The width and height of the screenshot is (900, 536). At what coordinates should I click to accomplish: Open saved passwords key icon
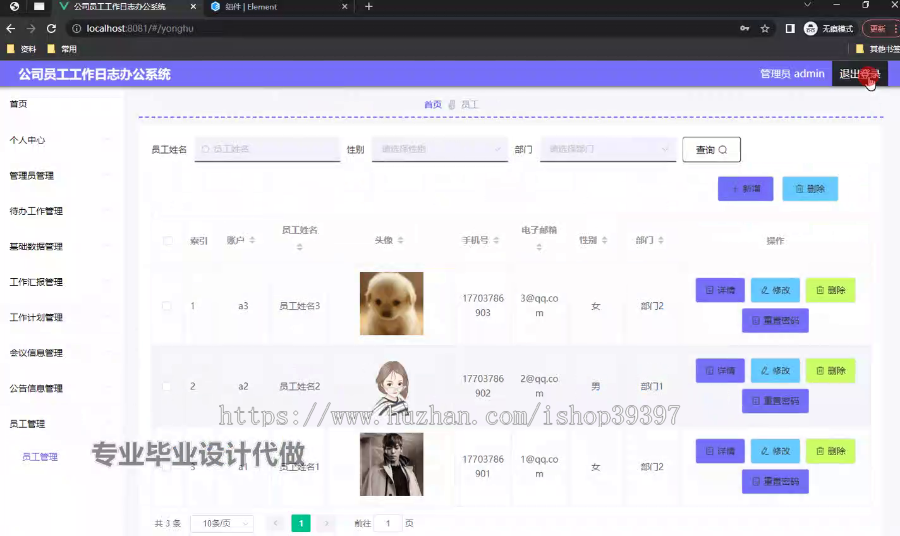[x=744, y=28]
